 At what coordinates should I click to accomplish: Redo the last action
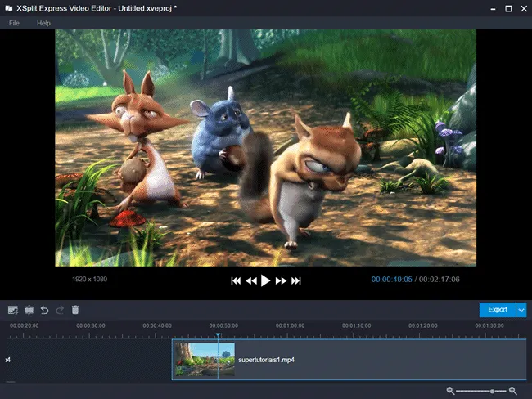coord(60,310)
